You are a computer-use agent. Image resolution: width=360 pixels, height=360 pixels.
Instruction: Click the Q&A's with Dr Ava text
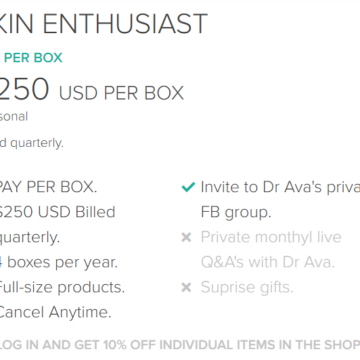point(268,262)
